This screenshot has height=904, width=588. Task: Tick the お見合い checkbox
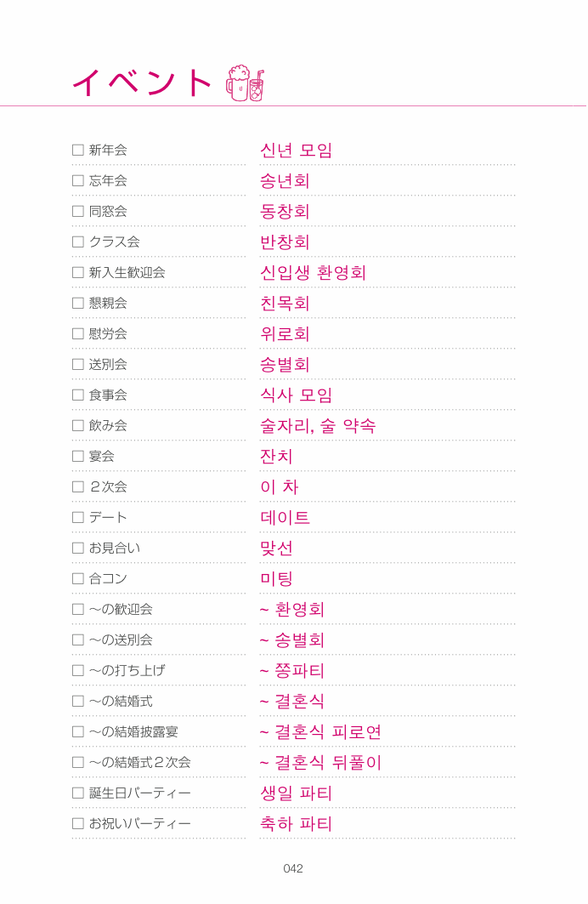77,548
